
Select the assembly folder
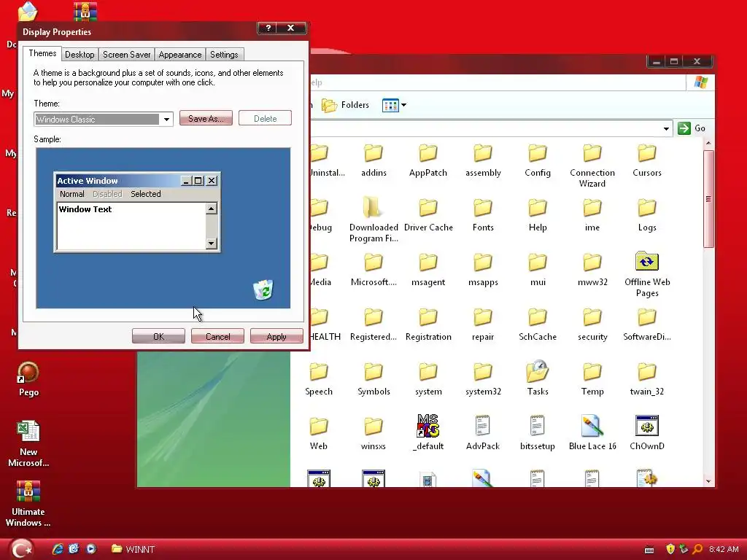tap(483, 161)
